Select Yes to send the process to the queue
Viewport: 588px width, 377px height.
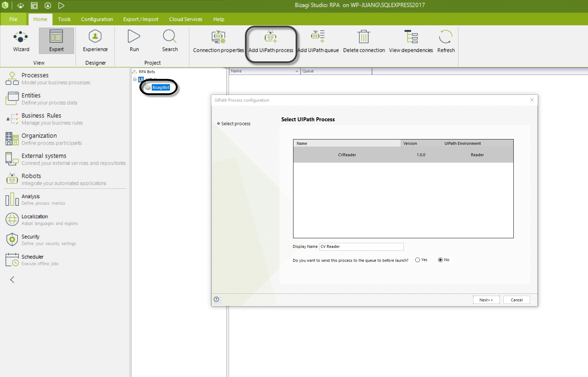(x=417, y=260)
